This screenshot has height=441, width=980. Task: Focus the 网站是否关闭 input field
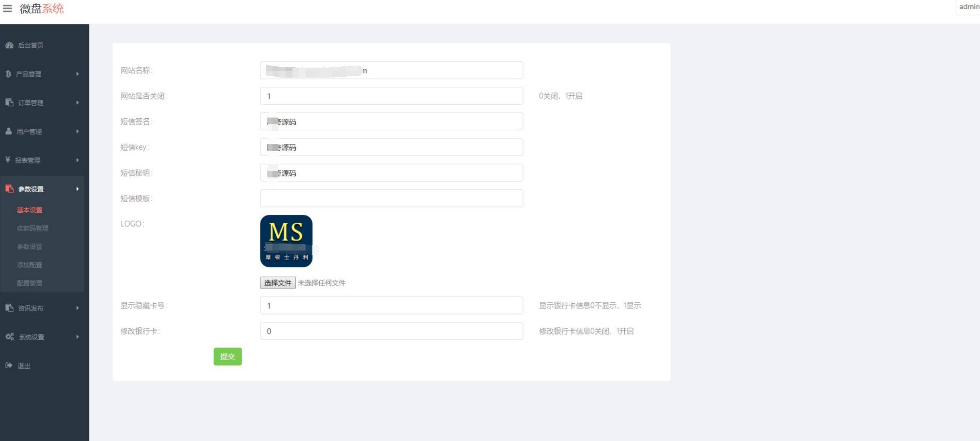pyautogui.click(x=391, y=96)
